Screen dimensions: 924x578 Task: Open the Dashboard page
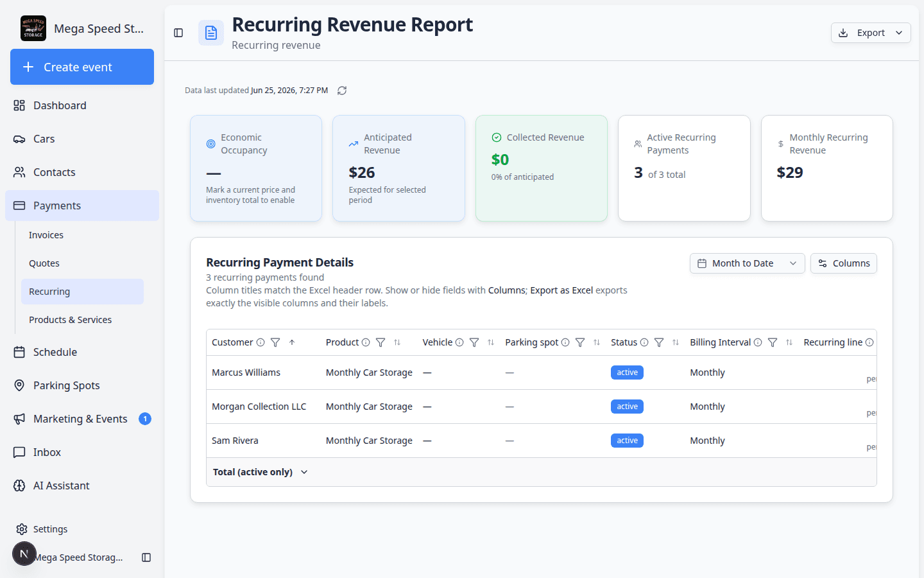click(x=82, y=105)
